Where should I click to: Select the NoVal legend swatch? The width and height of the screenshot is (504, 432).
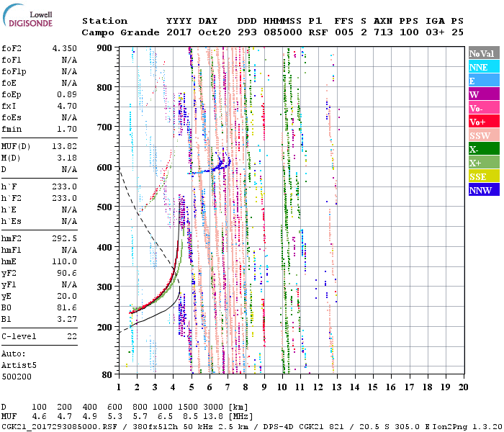[x=482, y=53]
